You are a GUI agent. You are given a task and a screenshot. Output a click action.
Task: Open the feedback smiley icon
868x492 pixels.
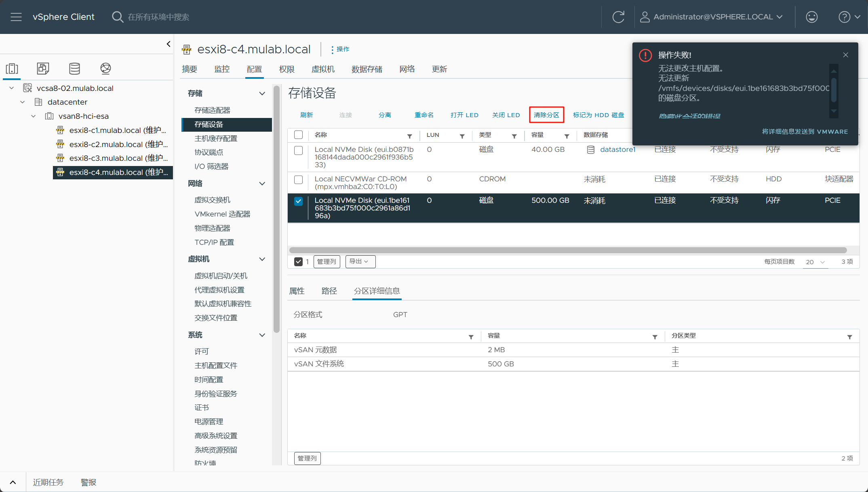coord(811,17)
